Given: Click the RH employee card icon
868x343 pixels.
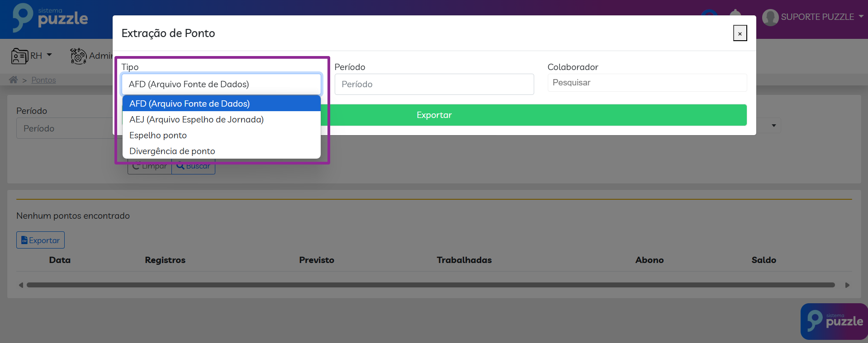Looking at the screenshot, I should [19, 56].
